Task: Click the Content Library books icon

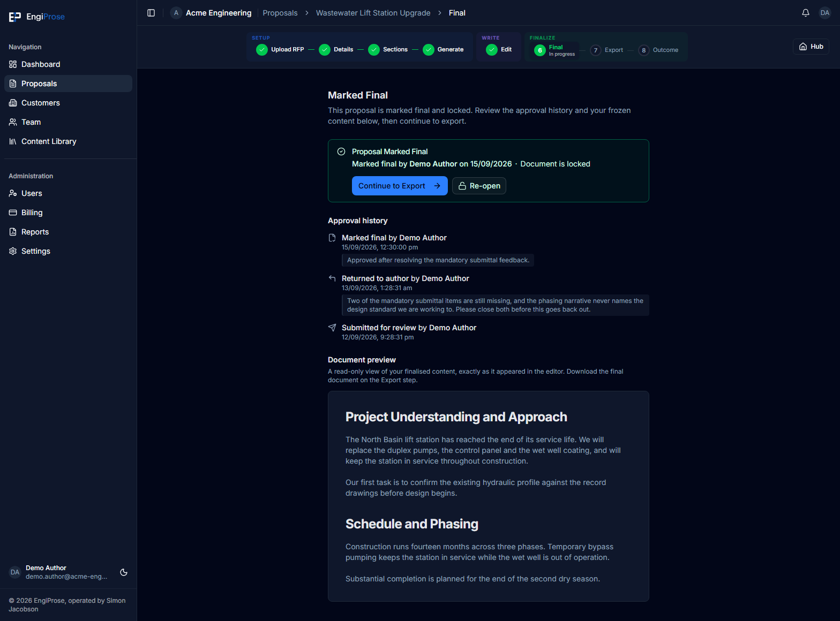Action: click(13, 141)
